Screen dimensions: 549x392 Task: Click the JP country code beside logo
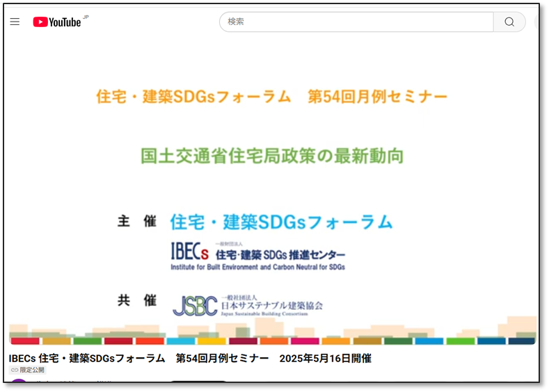tap(86, 17)
